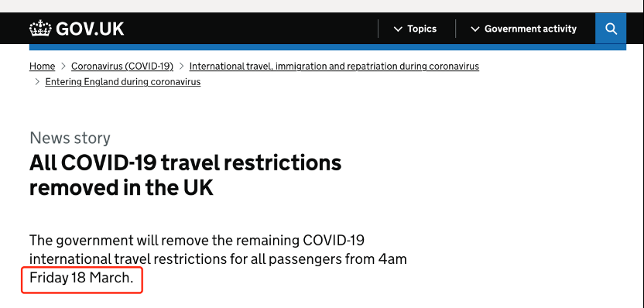Click the breadcrumb arrow after Home
Image resolution: width=644 pixels, height=308 pixels.
pos(63,66)
